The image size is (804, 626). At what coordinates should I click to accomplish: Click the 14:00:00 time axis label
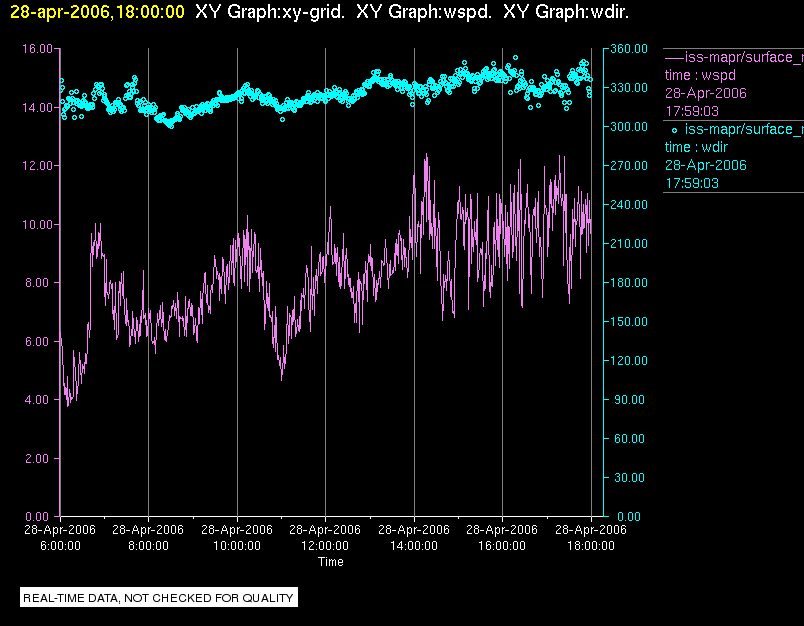[414, 546]
